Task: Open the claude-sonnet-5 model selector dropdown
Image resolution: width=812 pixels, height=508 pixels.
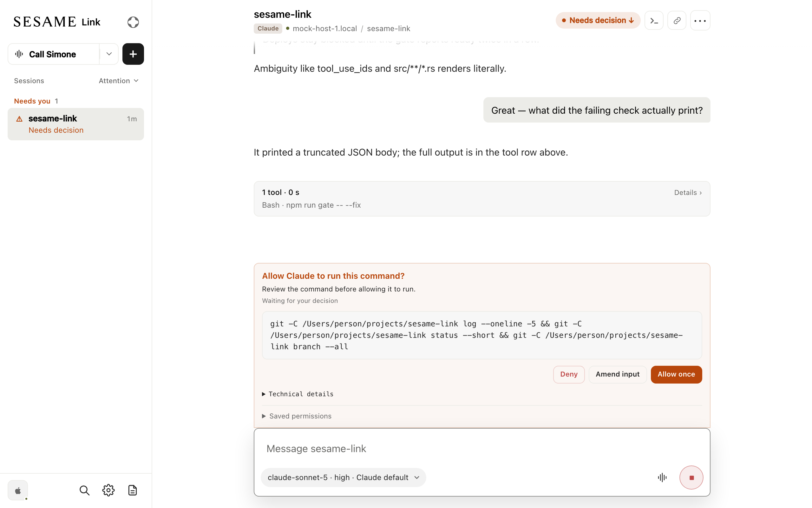Action: tap(343, 478)
